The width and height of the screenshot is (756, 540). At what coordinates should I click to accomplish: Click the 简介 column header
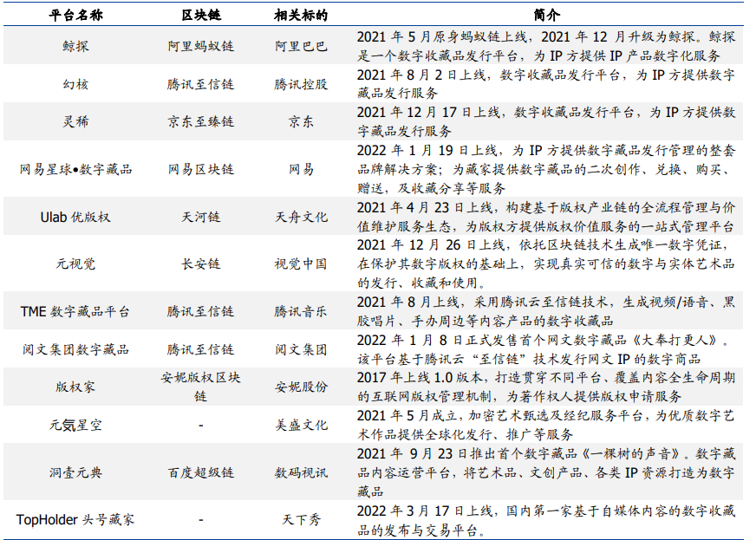click(x=549, y=18)
